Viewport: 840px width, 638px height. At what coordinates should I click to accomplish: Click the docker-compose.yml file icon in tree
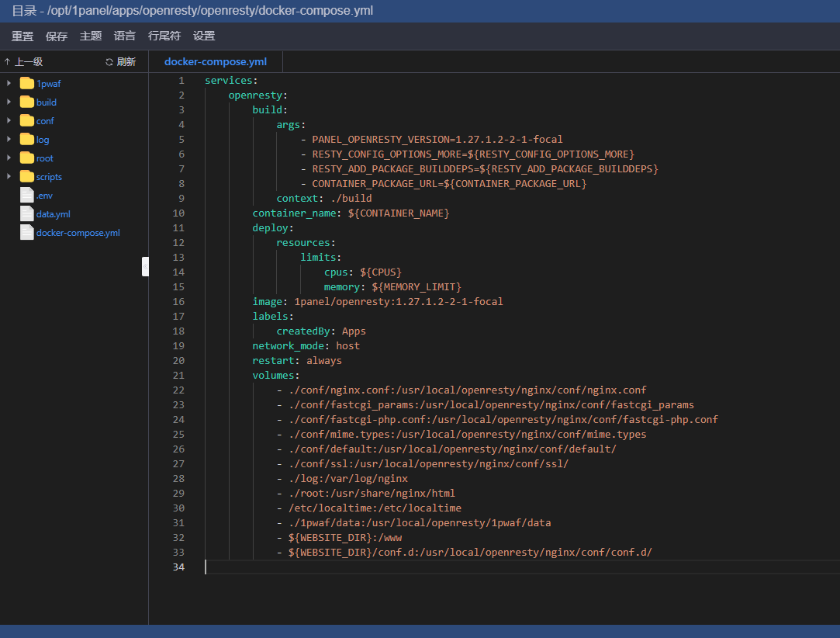coord(27,232)
